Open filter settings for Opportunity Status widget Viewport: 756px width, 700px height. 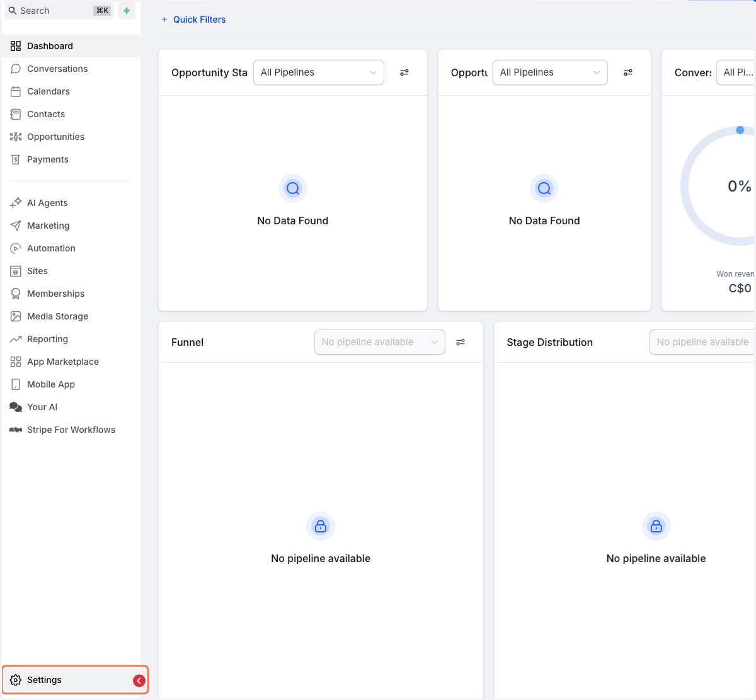[404, 72]
